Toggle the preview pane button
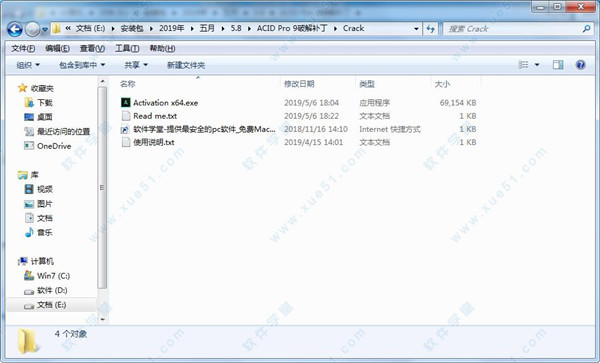Viewport: 600px width, 363px height. [558, 65]
